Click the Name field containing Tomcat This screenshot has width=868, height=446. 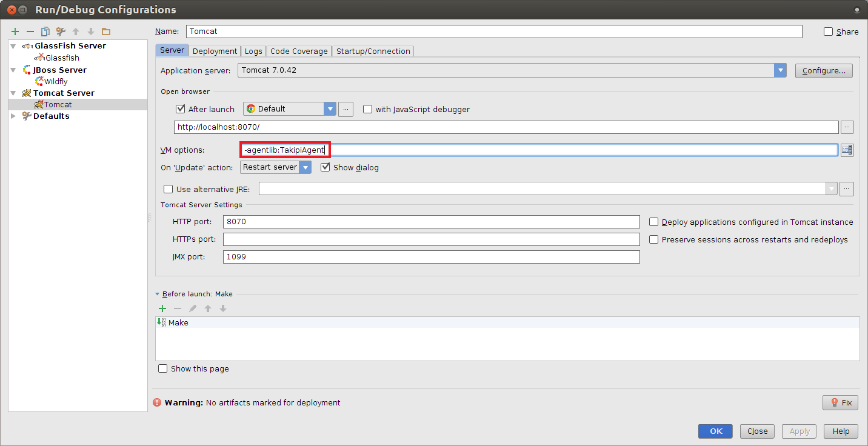tap(493, 32)
